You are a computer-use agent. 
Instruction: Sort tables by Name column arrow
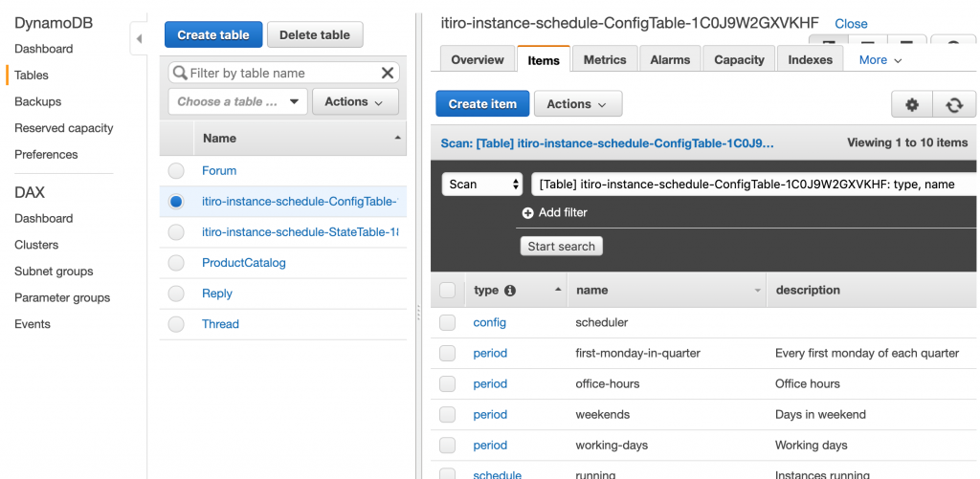(x=398, y=139)
